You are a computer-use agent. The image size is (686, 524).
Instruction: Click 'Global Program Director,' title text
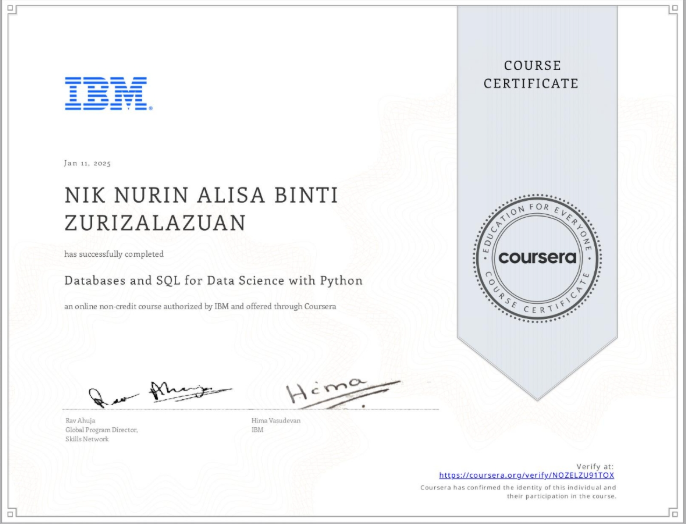[x=102, y=430]
